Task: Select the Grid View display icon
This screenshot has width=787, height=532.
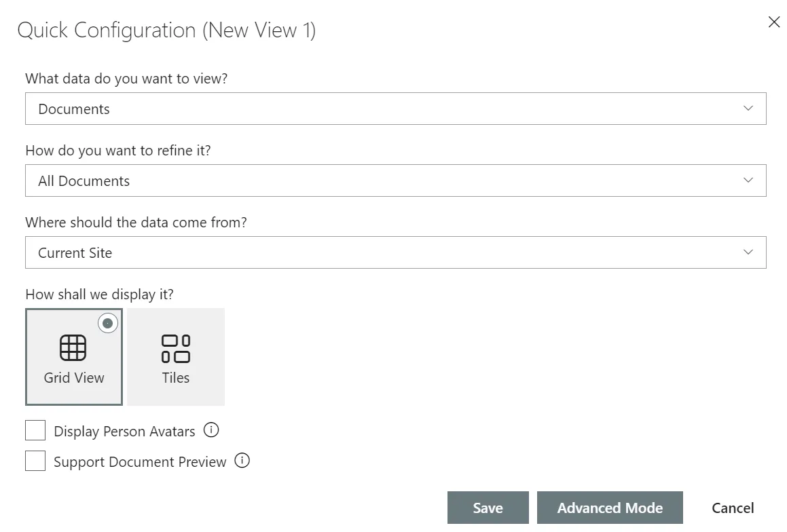Action: click(73, 356)
